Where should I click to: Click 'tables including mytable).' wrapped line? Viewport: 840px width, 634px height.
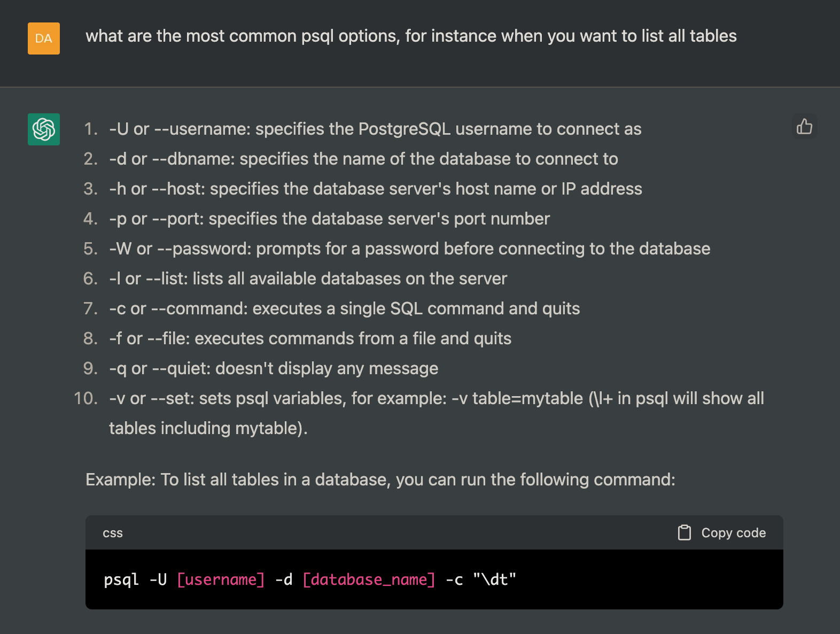(208, 428)
